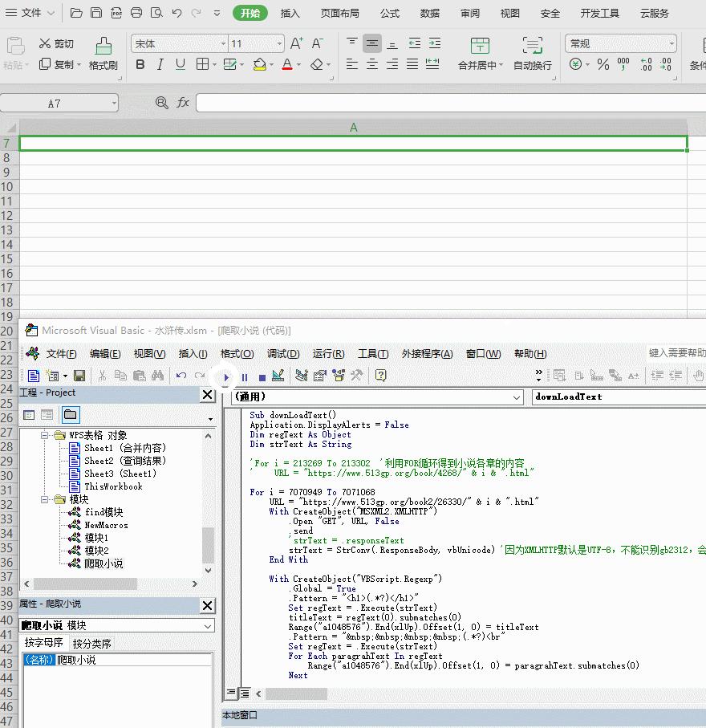Apply bold formatting with the B icon
This screenshot has height=728, width=706.
140,64
